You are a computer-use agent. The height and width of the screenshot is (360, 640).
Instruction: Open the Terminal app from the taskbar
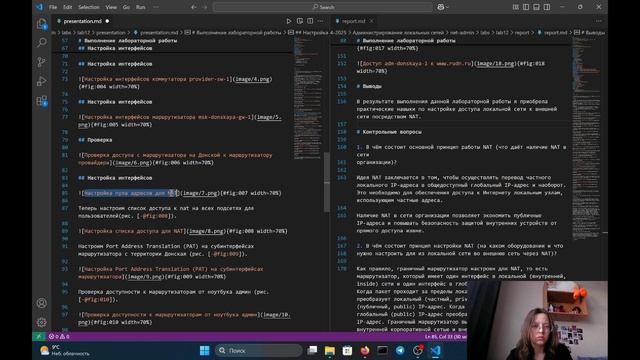[382, 350]
